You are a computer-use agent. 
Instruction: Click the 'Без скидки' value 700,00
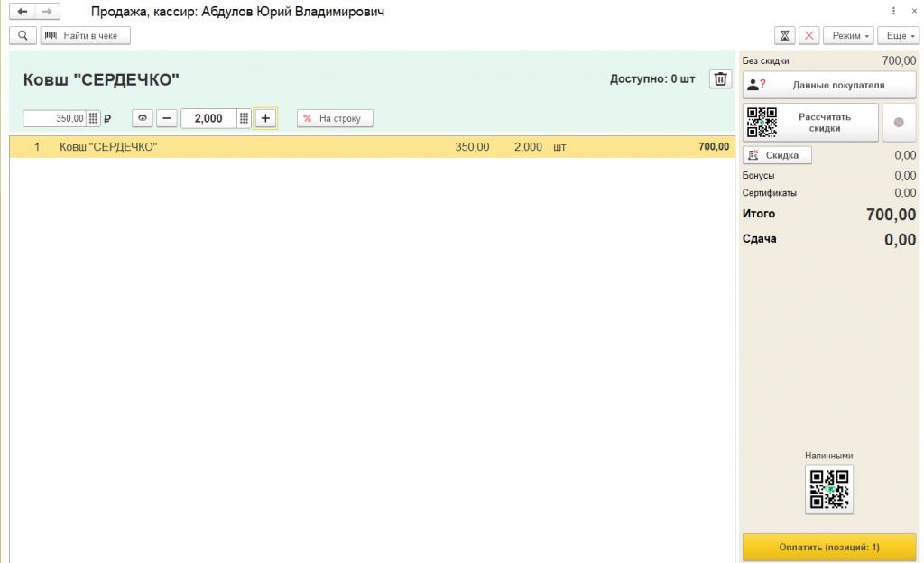900,60
